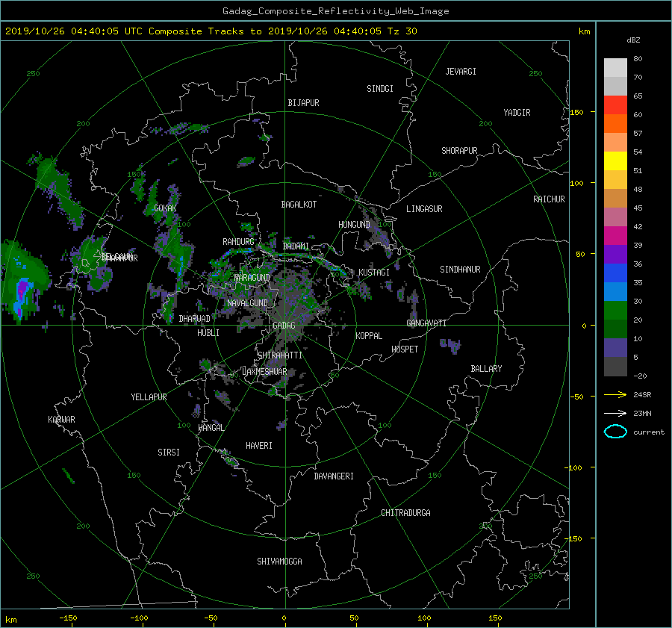This screenshot has height=628, width=672.
Task: Click the BADAMI city label
Action: click(x=296, y=246)
